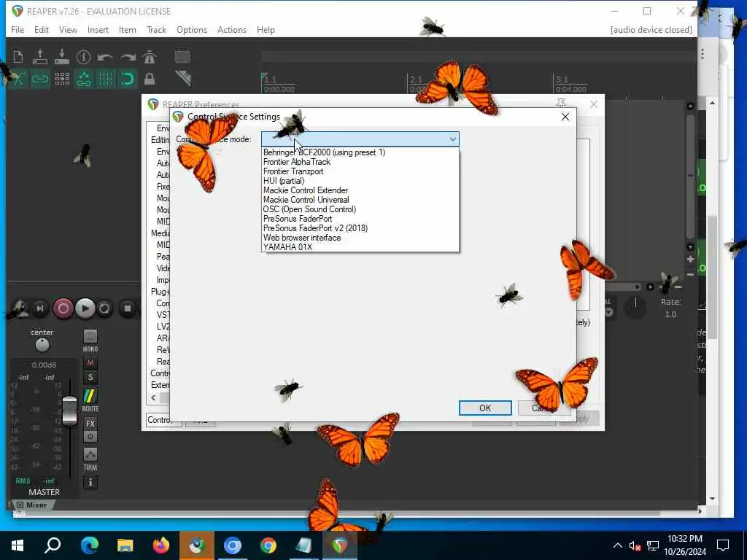Screen dimensions: 747x560
Task: Toggle item grouping chain-link icon
Action: pos(40,79)
